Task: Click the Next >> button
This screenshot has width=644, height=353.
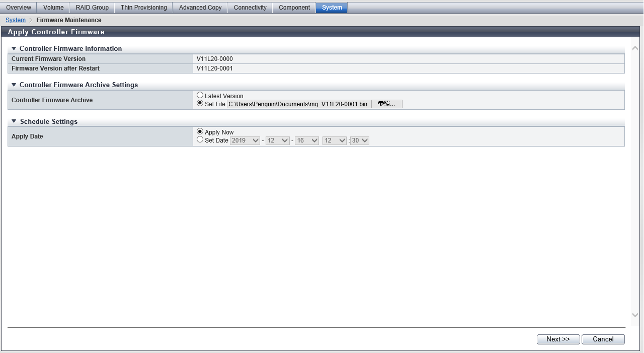Action: [x=558, y=339]
